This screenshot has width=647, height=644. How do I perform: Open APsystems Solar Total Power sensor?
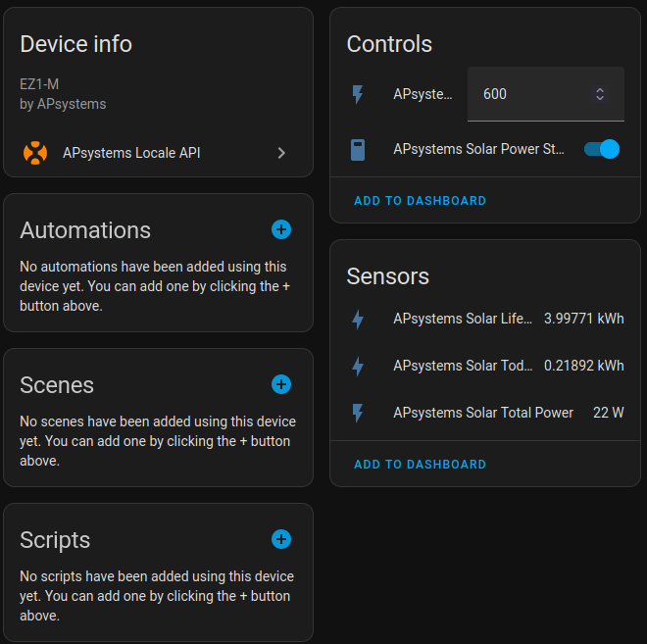click(x=485, y=413)
